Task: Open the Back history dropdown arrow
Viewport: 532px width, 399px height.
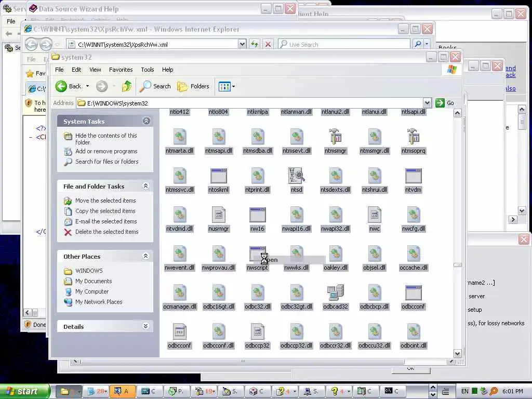Action: (x=87, y=86)
